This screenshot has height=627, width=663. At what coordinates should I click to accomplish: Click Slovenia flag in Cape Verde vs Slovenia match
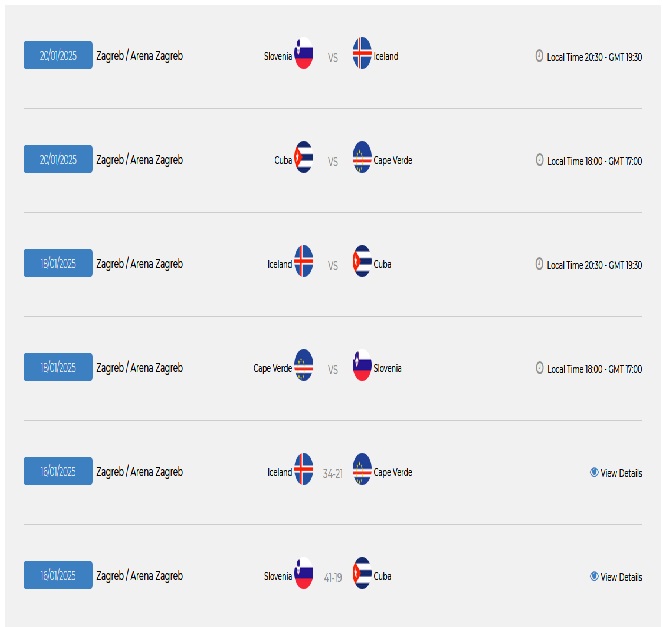click(362, 365)
